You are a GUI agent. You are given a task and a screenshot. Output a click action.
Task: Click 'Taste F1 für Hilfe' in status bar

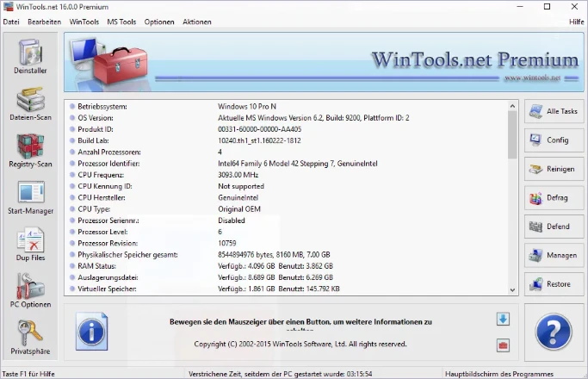[28, 374]
